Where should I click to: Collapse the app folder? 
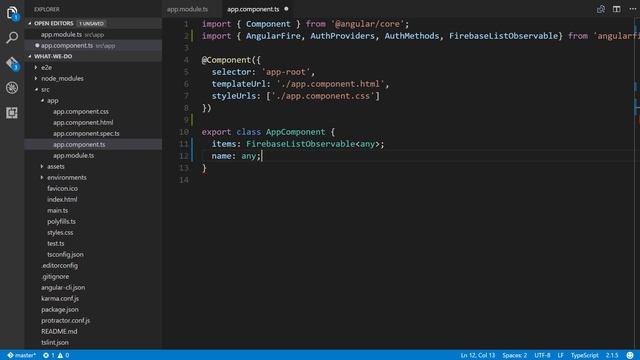(52, 100)
